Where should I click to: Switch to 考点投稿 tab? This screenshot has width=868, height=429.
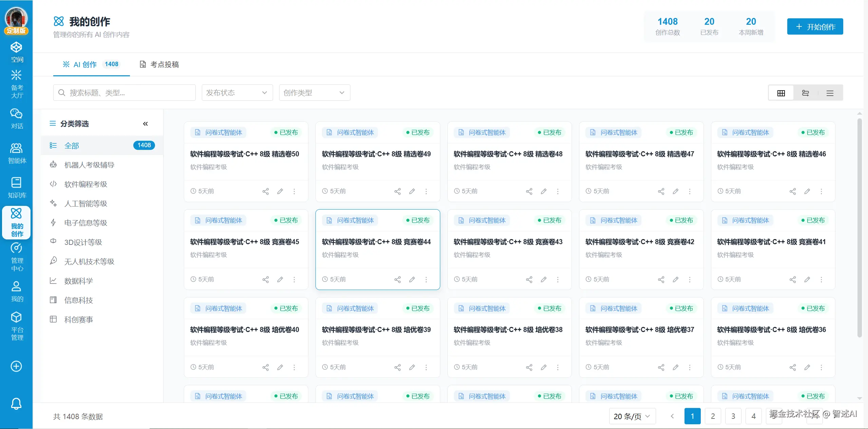tap(159, 64)
